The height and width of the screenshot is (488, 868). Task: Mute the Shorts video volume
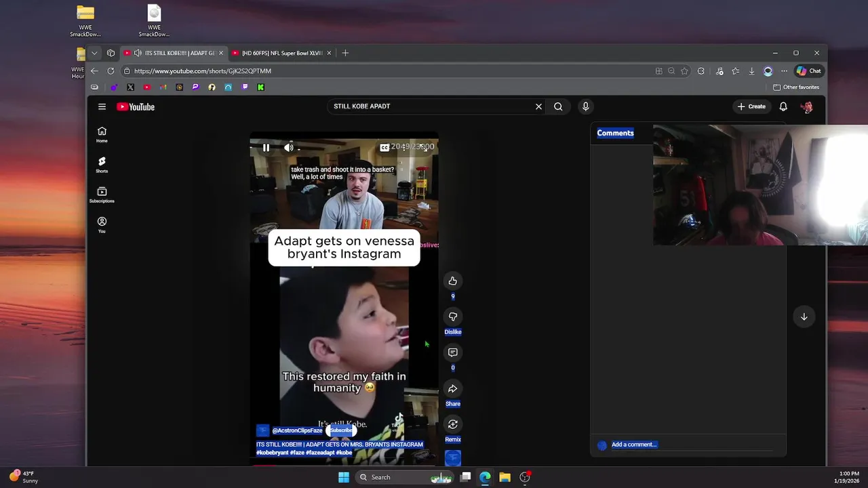288,148
